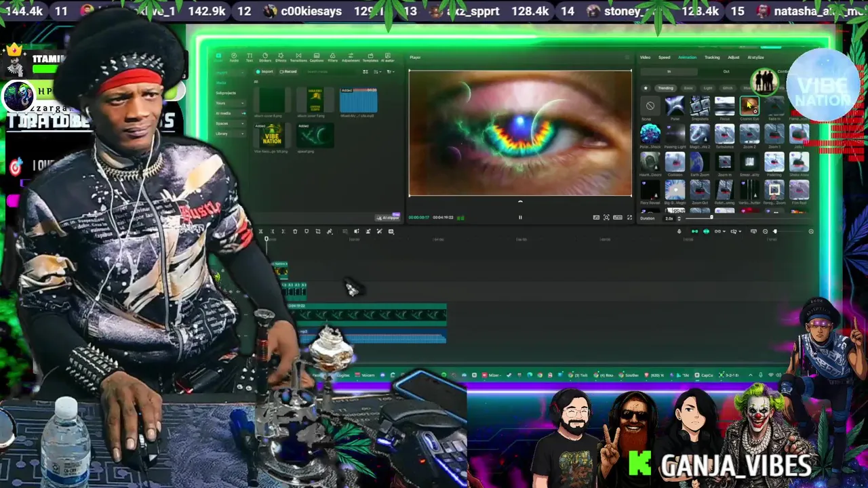Select Subprojects in the sidebar
Viewport: 868px width, 488px height.
click(x=226, y=93)
